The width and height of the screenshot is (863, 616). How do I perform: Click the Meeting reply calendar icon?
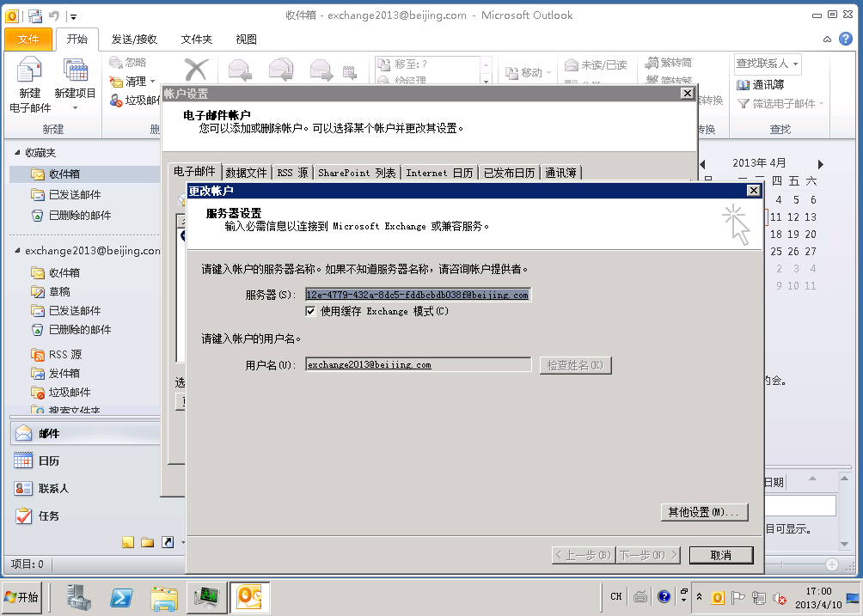[x=350, y=72]
